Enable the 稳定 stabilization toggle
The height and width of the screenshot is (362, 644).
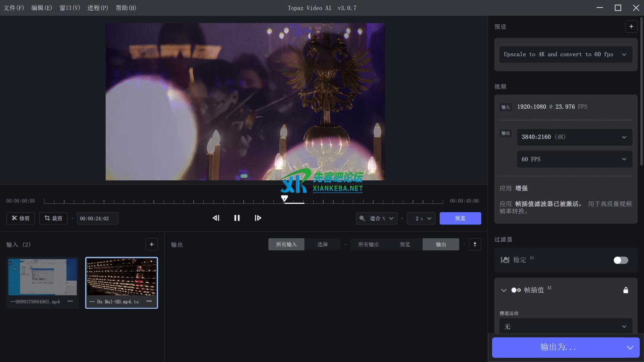[x=621, y=260]
